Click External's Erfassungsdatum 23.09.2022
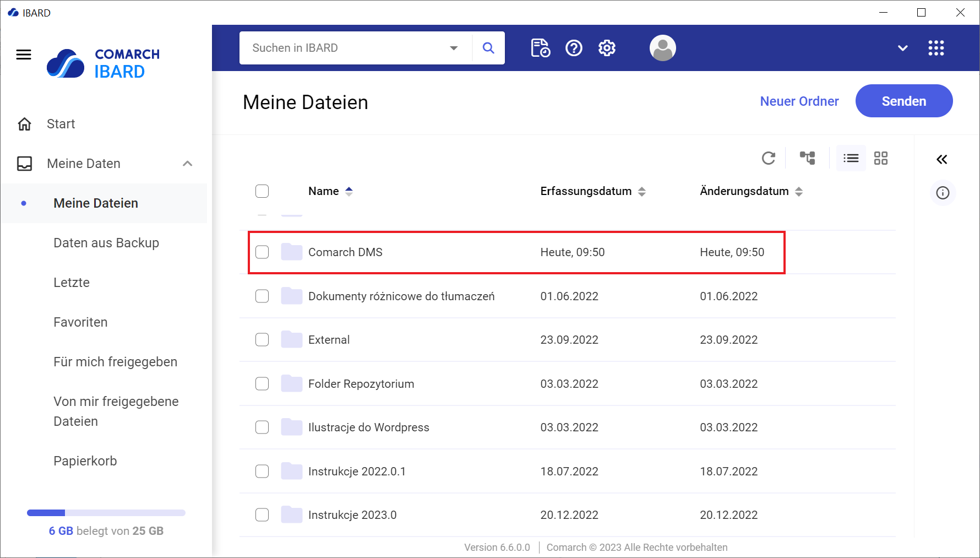 pos(569,339)
